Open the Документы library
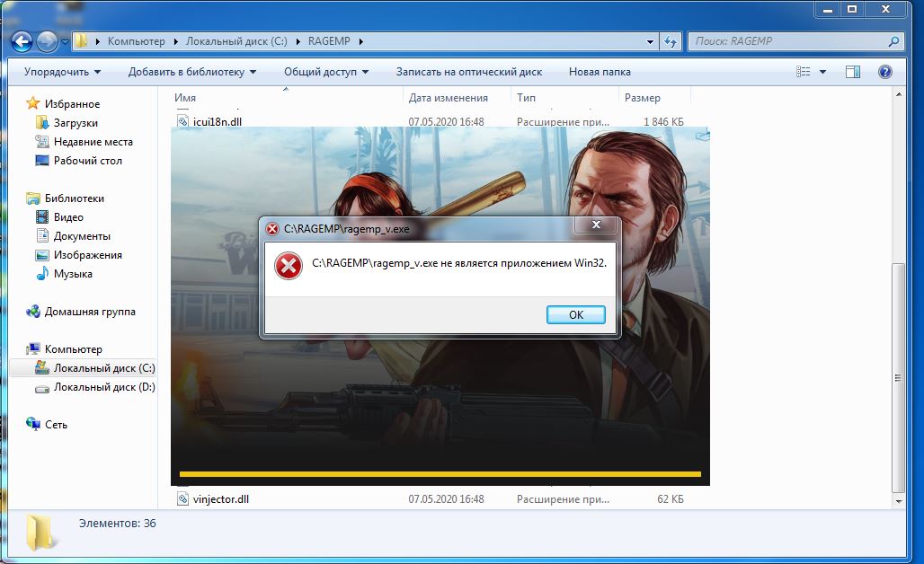The width and height of the screenshot is (924, 564). pyautogui.click(x=82, y=235)
